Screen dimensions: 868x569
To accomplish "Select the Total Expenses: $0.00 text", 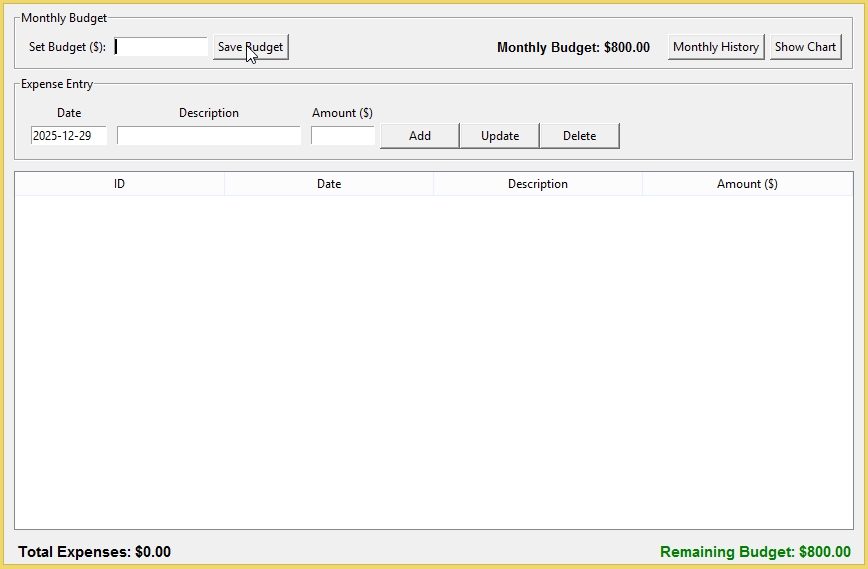I will coord(95,552).
